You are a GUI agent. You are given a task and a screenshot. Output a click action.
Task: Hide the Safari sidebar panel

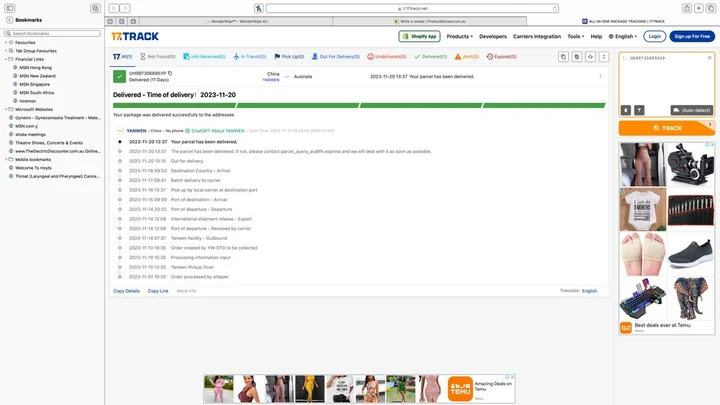(10, 8)
